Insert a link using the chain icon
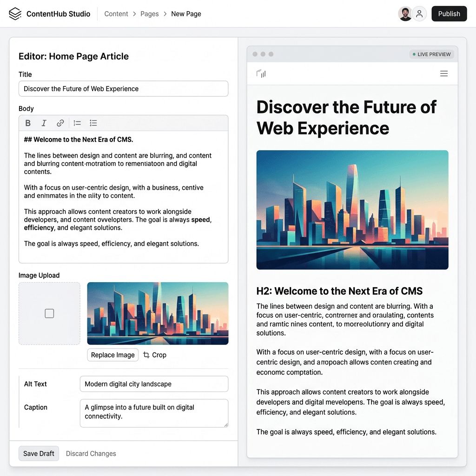This screenshot has width=476, height=476. pos(60,123)
